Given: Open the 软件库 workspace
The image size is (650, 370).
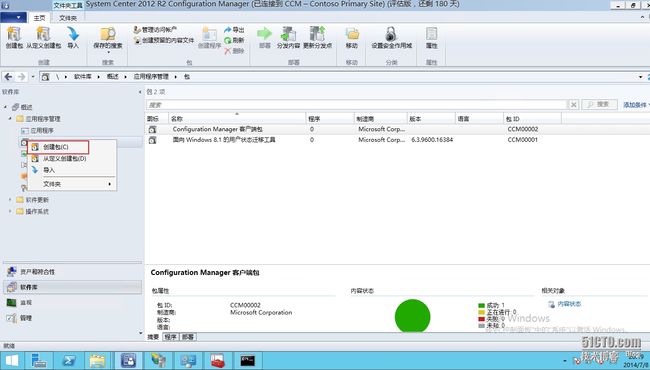Looking at the screenshot, I should coord(73,287).
